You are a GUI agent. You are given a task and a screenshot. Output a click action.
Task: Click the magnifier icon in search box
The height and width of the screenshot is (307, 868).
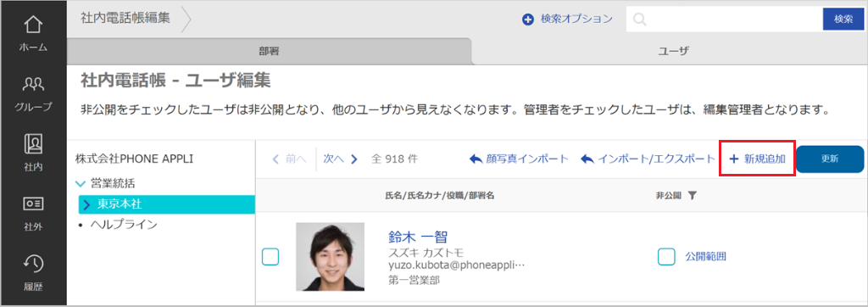coord(639,20)
